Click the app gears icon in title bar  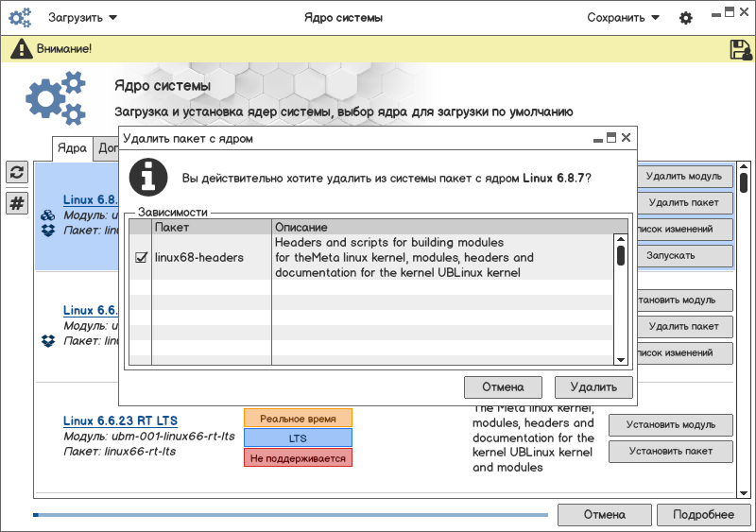(x=20, y=18)
